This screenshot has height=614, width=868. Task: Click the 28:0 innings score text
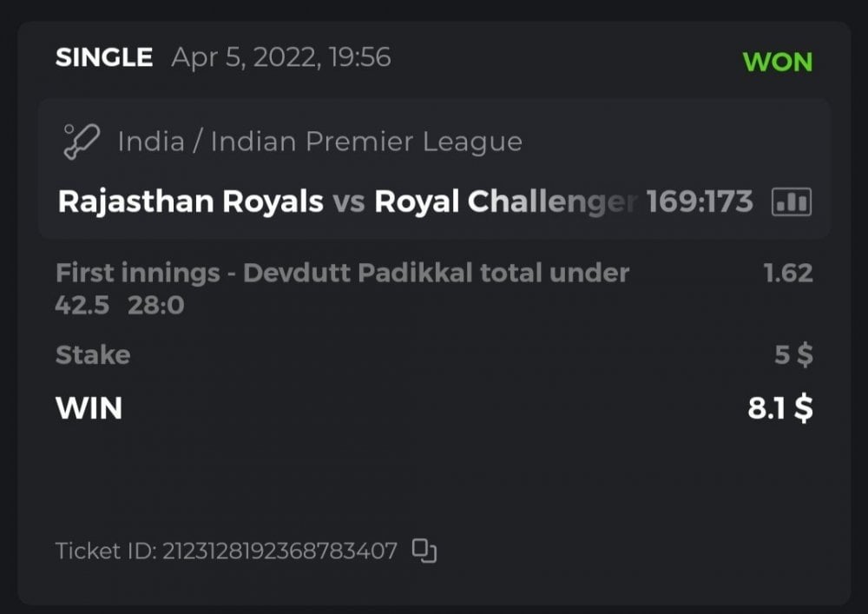[156, 306]
